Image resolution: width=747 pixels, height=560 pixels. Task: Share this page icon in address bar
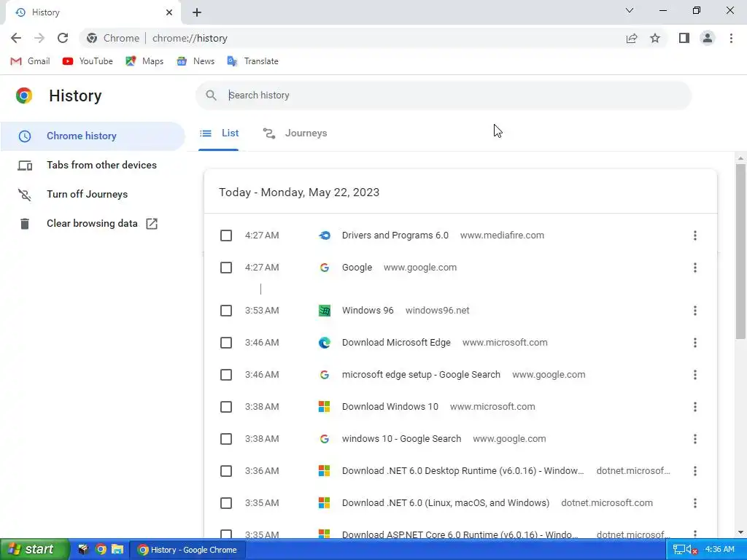(632, 38)
